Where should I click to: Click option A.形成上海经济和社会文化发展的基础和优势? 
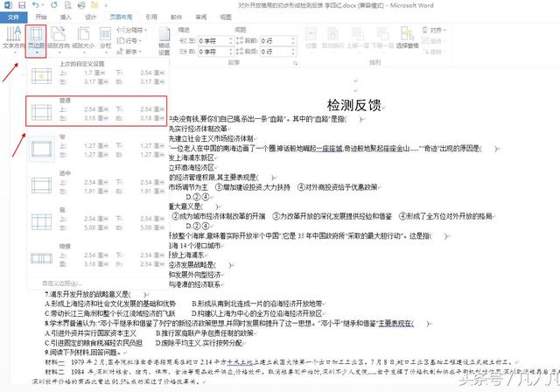point(110,304)
